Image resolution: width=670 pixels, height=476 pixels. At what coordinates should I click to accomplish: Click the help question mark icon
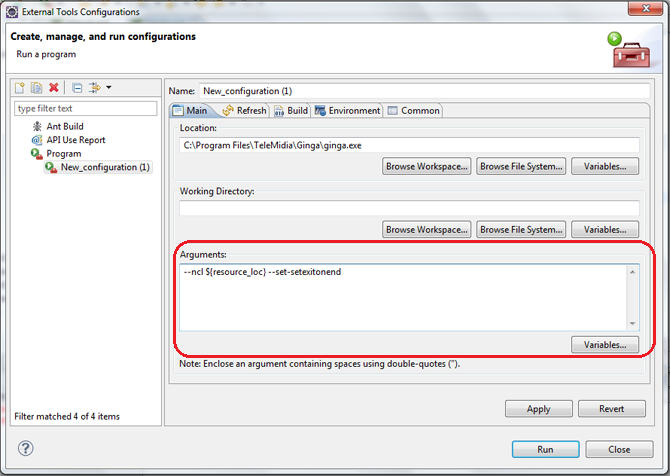26,449
